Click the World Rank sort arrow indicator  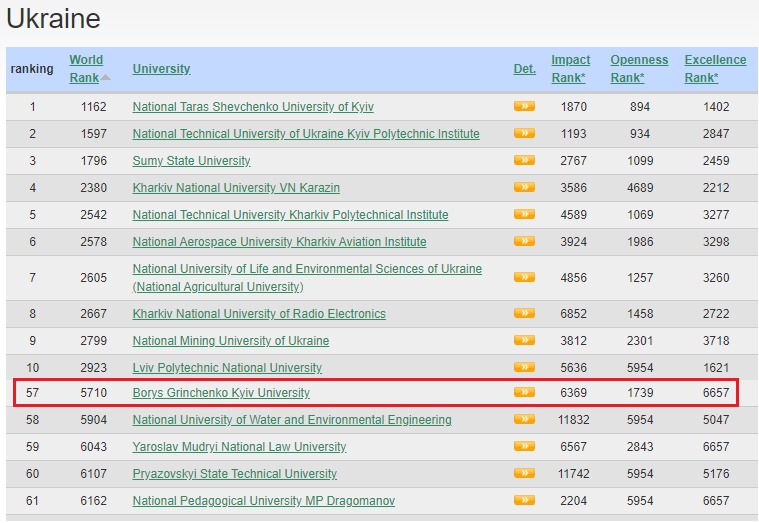[x=106, y=77]
